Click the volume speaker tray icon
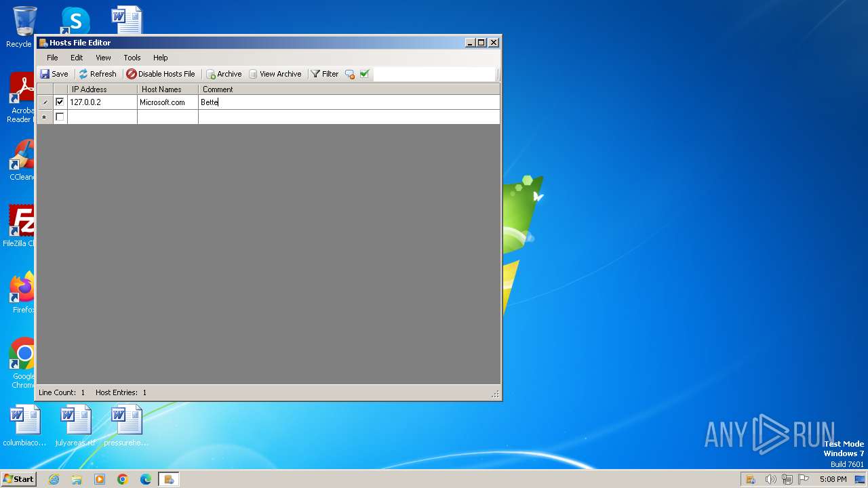 tap(771, 479)
